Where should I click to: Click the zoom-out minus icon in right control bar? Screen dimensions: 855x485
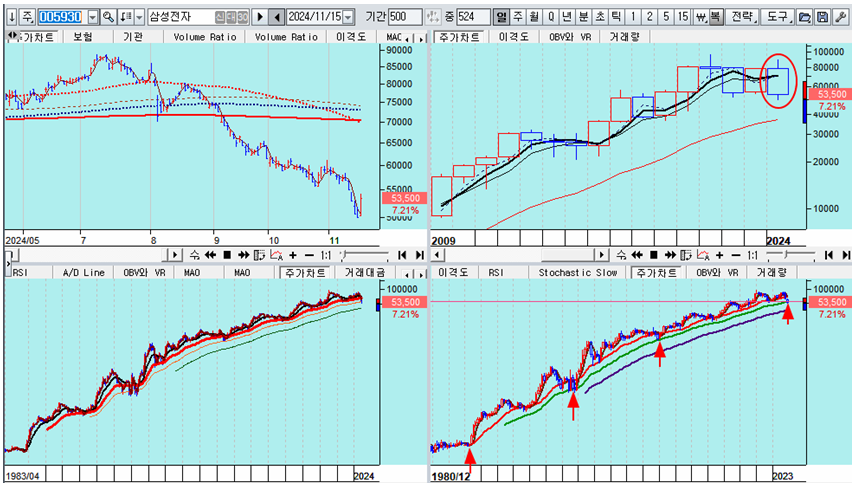736,255
